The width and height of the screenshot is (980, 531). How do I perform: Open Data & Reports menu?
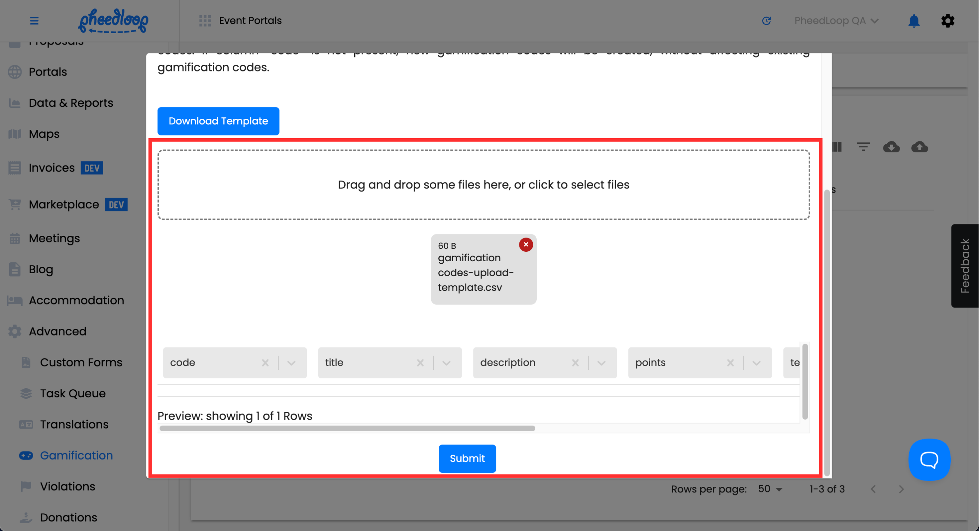71,103
